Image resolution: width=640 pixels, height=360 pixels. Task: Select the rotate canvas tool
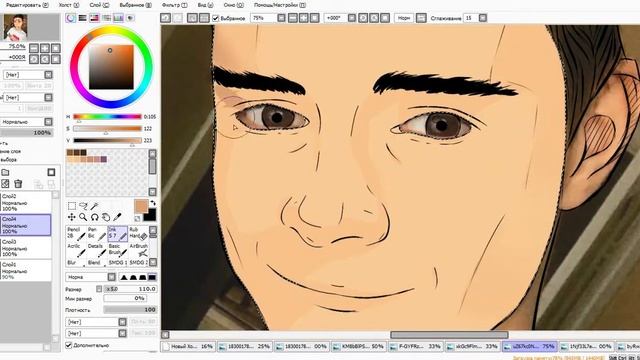(94, 217)
